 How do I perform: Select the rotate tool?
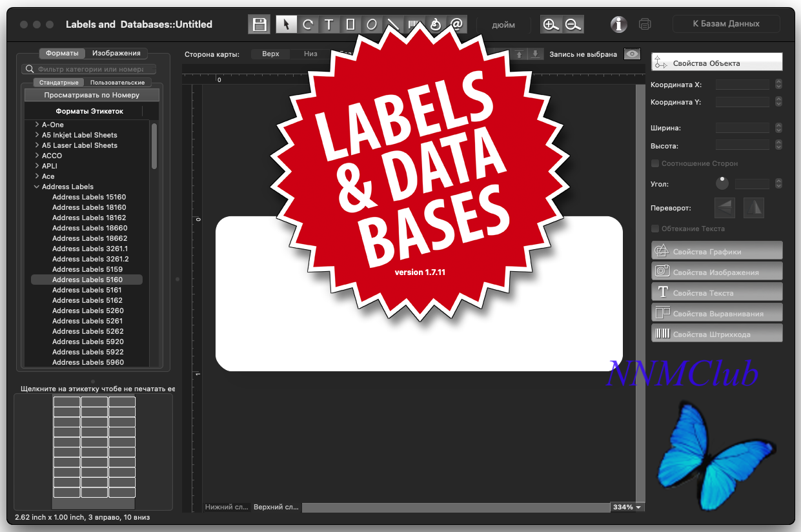(308, 25)
